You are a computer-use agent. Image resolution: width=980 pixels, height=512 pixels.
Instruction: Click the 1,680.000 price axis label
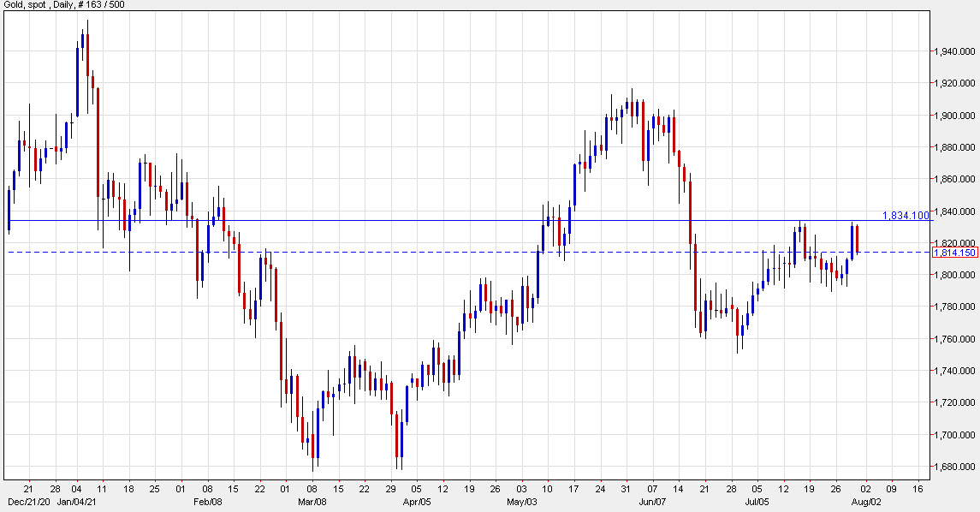tap(954, 467)
